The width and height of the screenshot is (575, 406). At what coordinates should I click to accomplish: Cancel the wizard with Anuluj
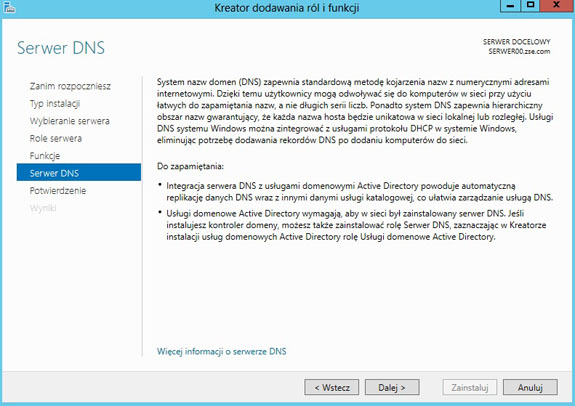tap(530, 387)
